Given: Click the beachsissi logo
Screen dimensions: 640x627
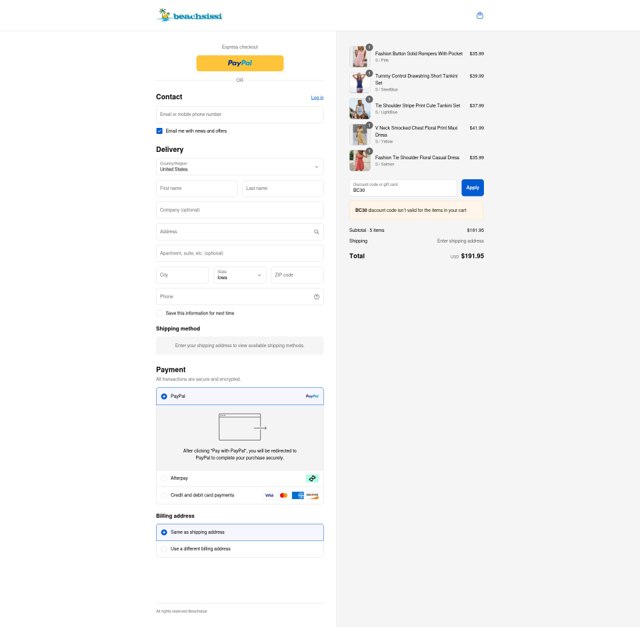Looking at the screenshot, I should pyautogui.click(x=190, y=16).
